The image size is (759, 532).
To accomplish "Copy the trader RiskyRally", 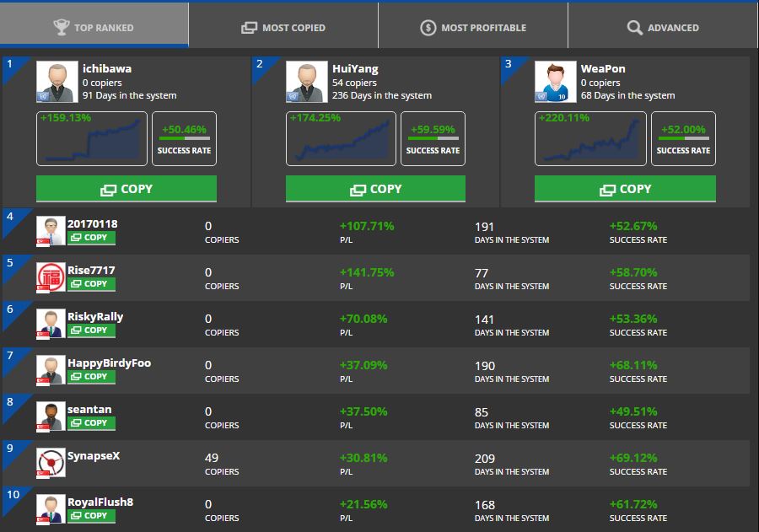I will pos(90,330).
